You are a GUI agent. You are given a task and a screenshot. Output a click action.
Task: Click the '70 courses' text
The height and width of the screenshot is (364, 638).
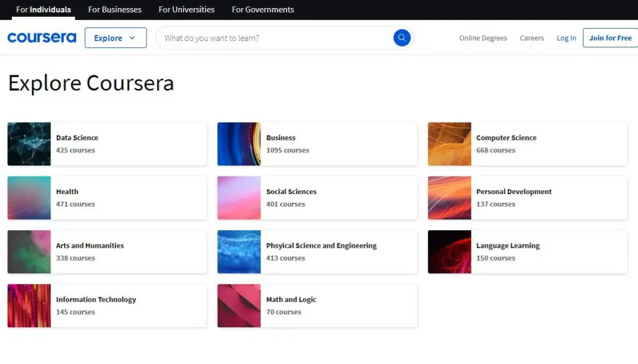tap(283, 312)
